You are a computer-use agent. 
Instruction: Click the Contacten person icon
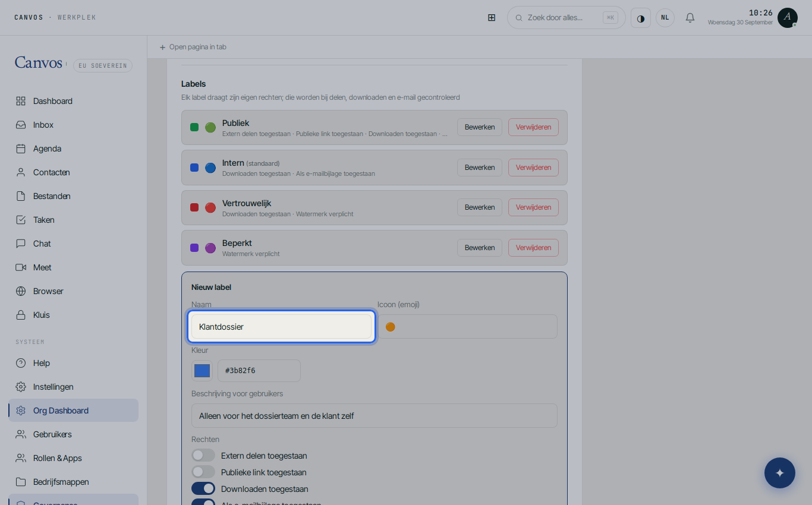pyautogui.click(x=21, y=172)
